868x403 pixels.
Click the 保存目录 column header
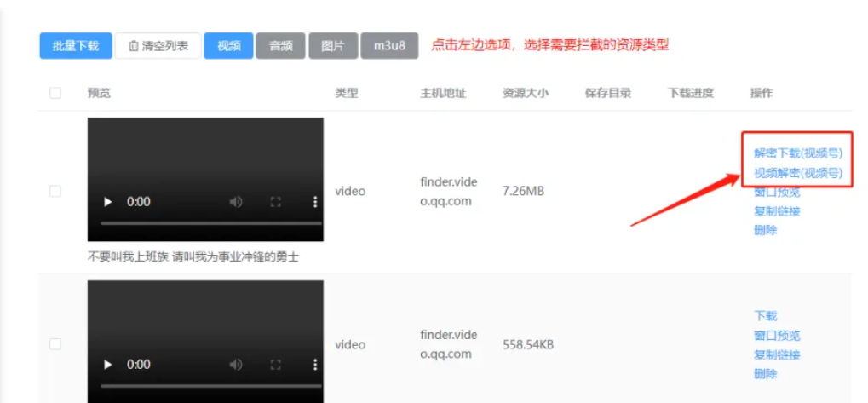[x=608, y=93]
